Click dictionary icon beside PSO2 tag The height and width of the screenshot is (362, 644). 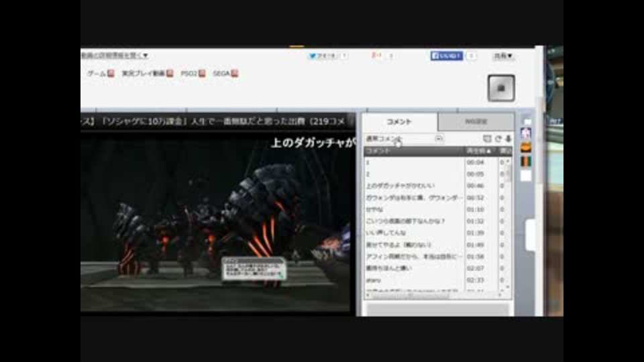pos(202,74)
